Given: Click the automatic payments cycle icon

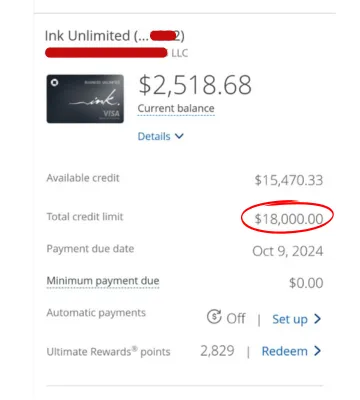Looking at the screenshot, I should coord(214,317).
